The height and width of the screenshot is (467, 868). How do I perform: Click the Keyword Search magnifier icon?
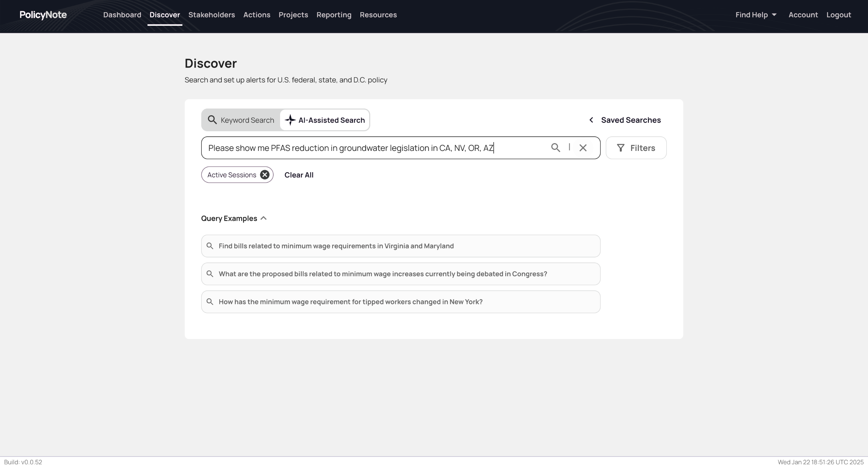[x=212, y=120]
